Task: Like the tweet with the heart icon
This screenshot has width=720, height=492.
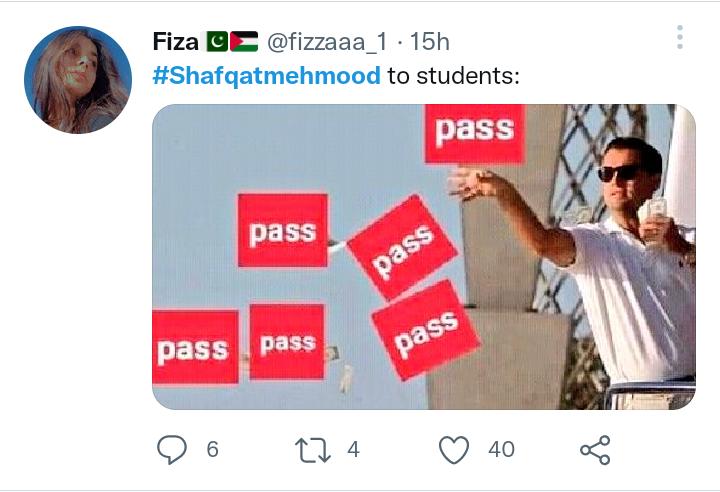Action: 454,449
